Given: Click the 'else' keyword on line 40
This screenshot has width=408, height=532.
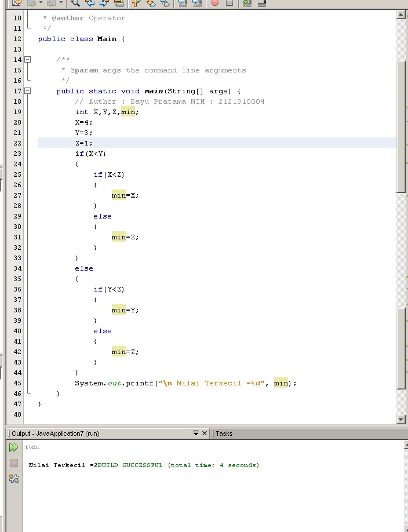Looking at the screenshot, I should coord(103,331).
